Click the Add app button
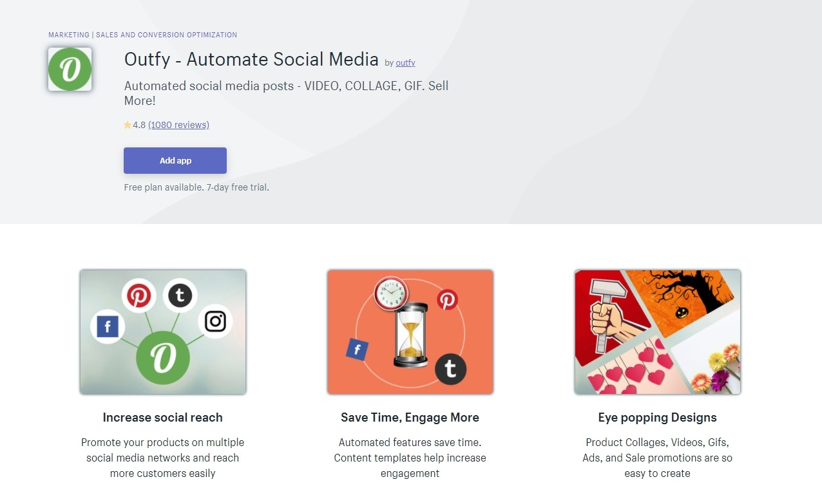 (x=175, y=160)
